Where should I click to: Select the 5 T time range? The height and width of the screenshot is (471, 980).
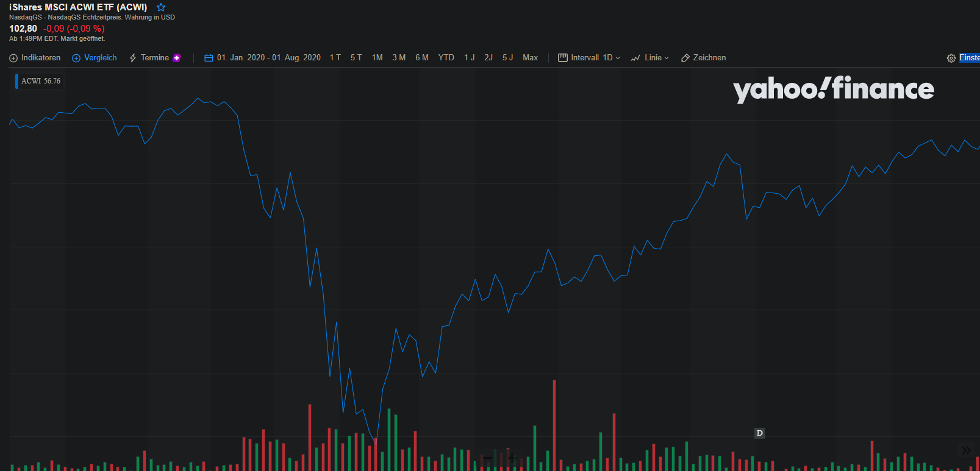(x=356, y=58)
